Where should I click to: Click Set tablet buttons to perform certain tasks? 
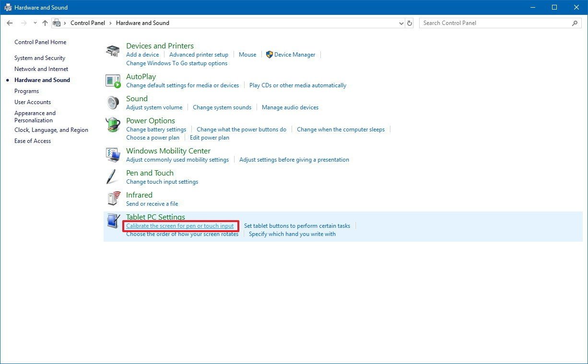[297, 226]
